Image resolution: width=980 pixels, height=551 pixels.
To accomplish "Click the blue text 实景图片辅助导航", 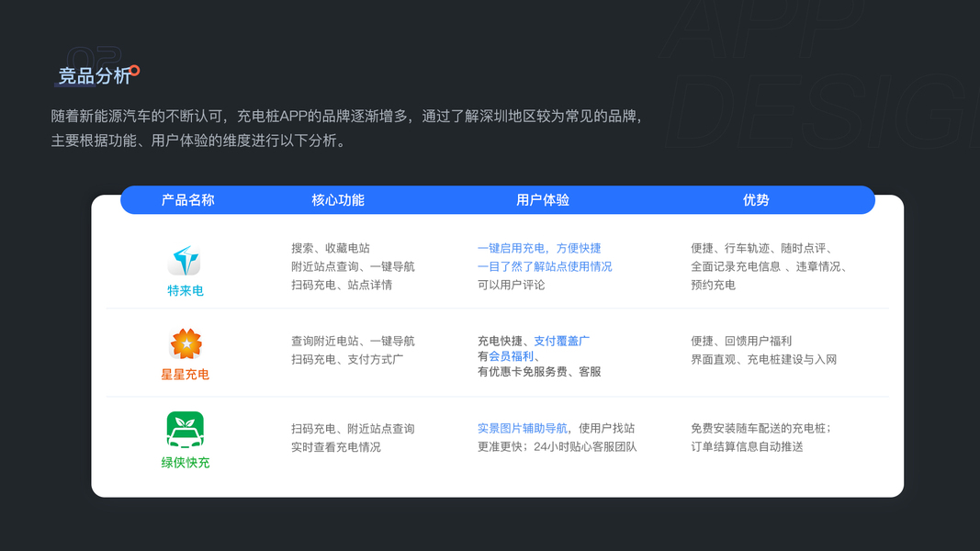I will [523, 429].
